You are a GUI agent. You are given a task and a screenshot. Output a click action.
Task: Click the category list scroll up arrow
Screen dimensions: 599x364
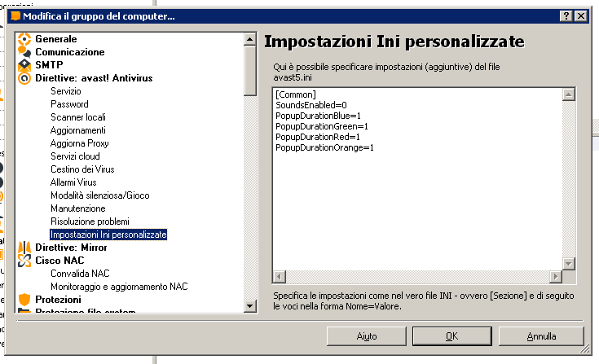pyautogui.click(x=250, y=39)
